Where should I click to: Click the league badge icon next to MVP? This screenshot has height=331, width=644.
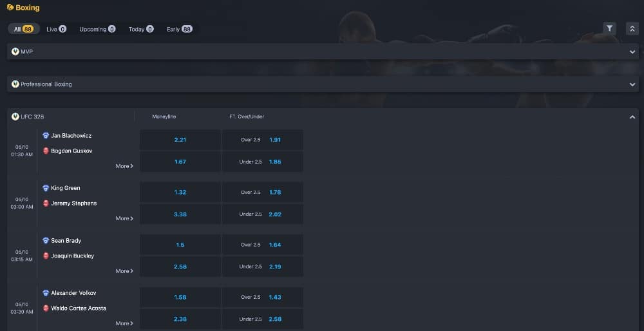15,52
